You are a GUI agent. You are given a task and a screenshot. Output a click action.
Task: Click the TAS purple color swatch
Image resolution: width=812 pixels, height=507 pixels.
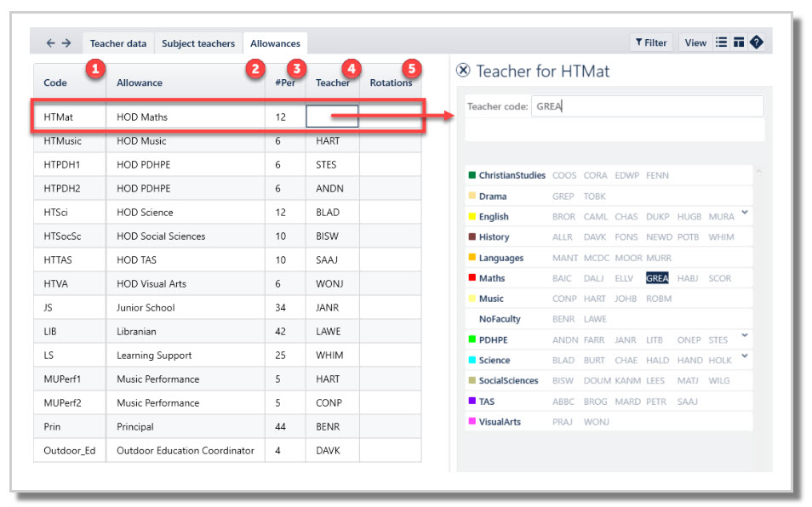pos(472,401)
